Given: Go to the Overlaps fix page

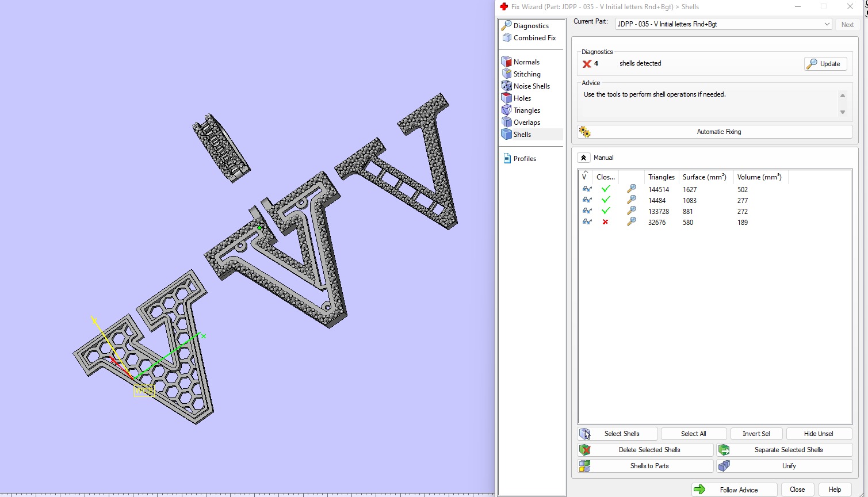Looking at the screenshot, I should point(521,123).
